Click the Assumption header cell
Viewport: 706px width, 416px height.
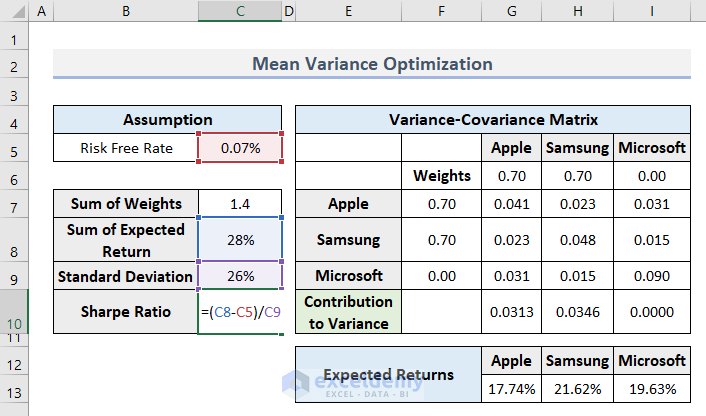pos(167,120)
